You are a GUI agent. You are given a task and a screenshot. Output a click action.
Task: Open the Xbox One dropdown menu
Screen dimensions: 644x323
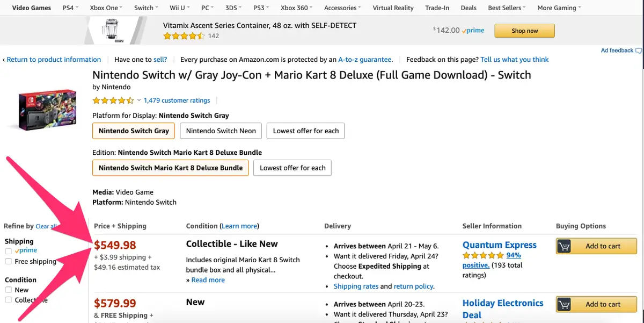point(106,8)
